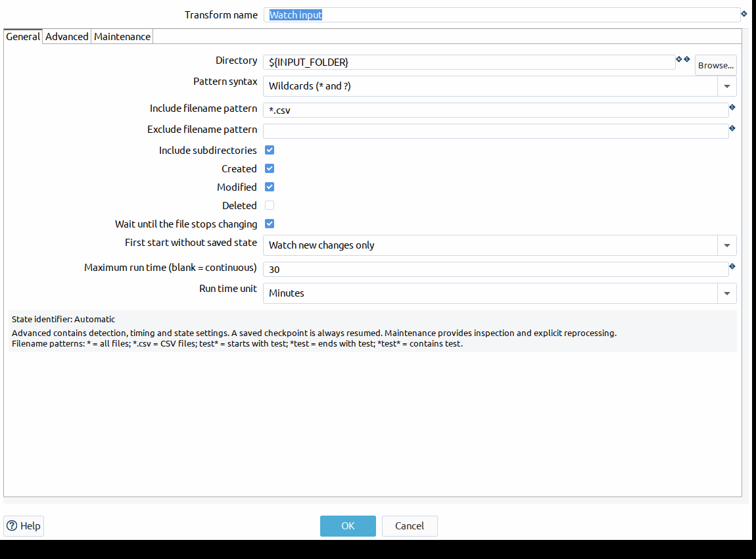
Task: Uncheck the Created checkbox
Action: (x=270, y=168)
